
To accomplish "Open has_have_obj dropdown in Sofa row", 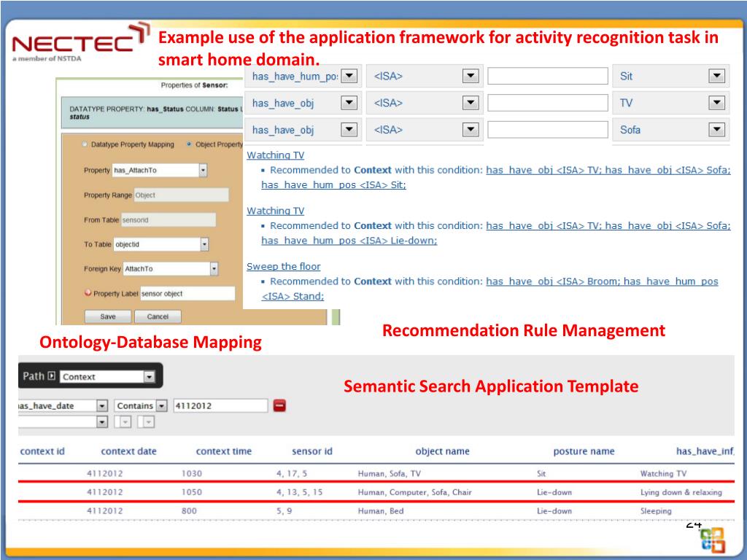I will pos(349,130).
